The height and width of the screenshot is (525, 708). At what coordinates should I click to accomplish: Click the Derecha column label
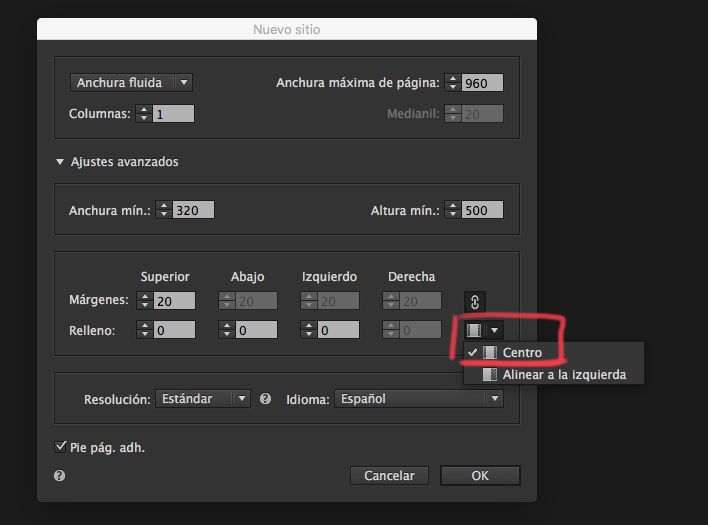pyautogui.click(x=411, y=277)
